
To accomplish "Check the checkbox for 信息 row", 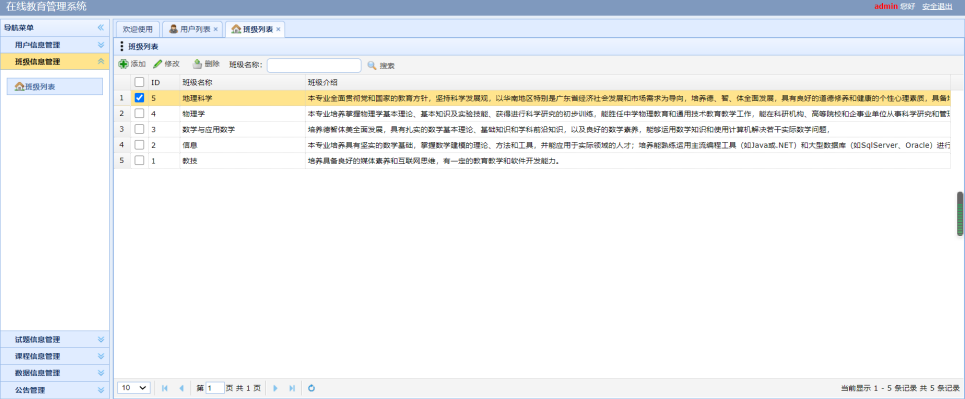I will [140, 145].
